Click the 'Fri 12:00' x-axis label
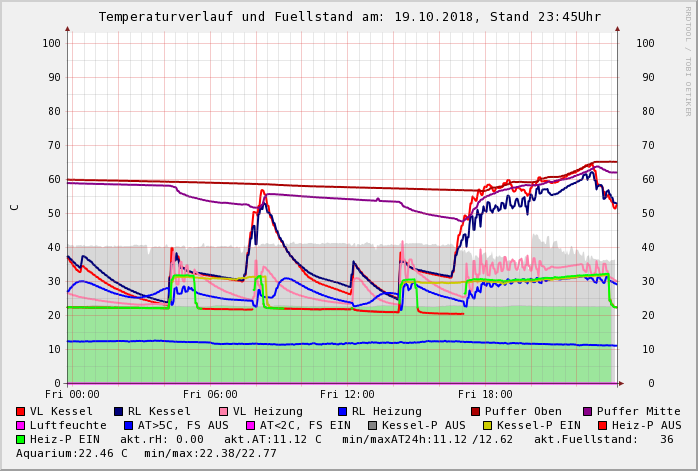Image resolution: width=698 pixels, height=471 pixels. tap(347, 394)
